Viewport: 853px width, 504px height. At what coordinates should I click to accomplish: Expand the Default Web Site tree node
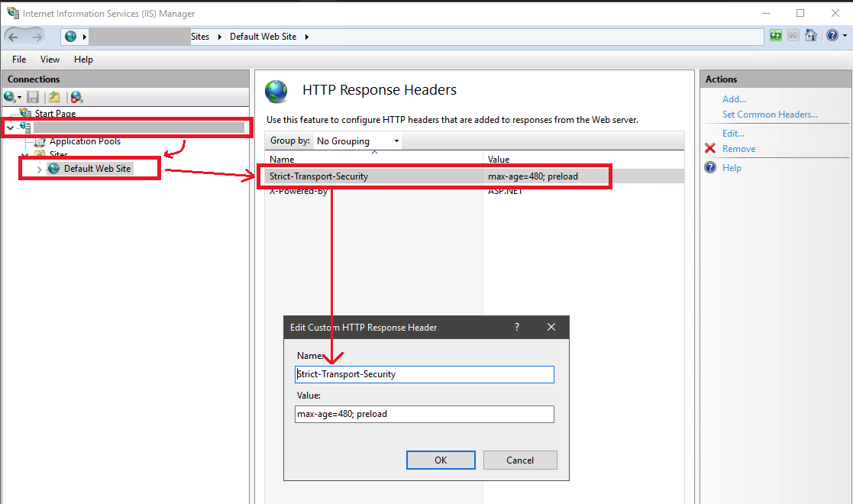(x=38, y=168)
